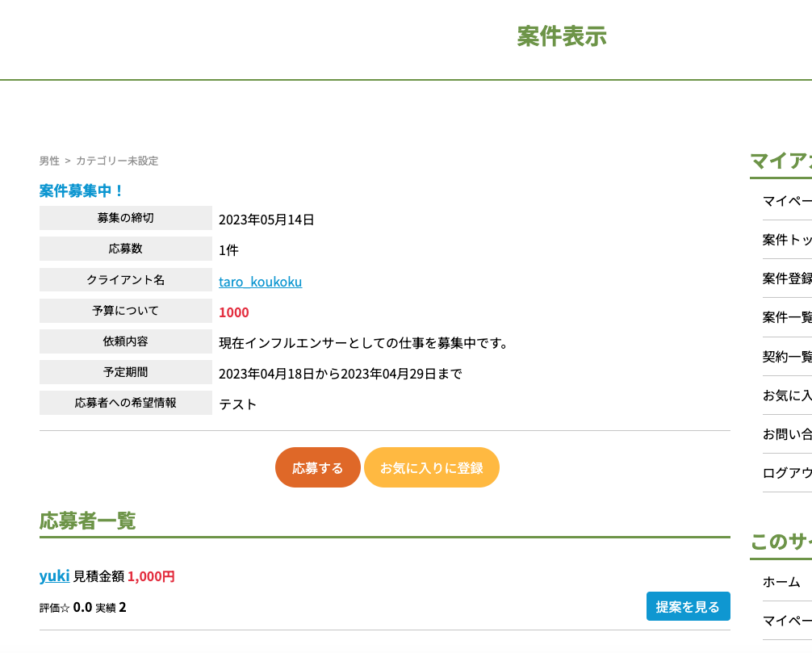The image size is (812, 653).
Task: Open the taro_koukoku client profile link
Action: click(260, 282)
